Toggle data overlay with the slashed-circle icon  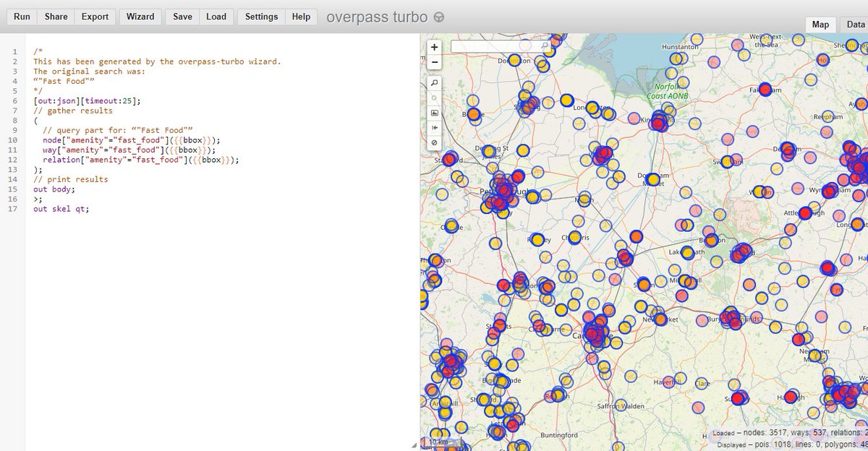point(434,143)
